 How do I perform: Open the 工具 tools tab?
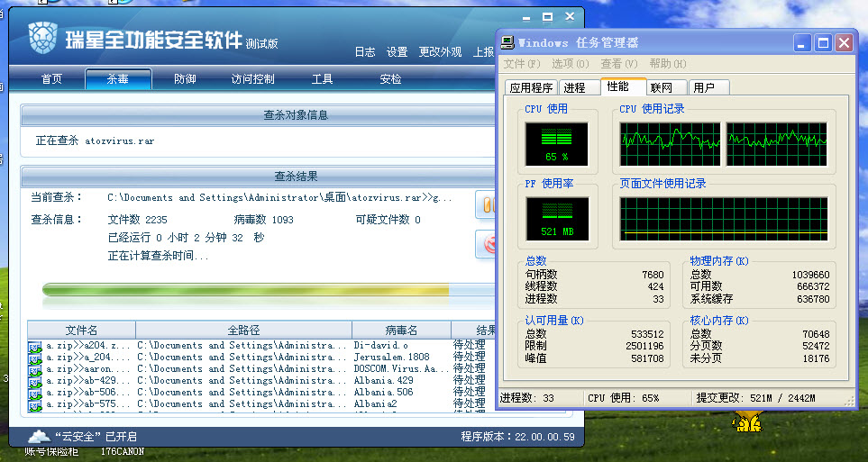322,79
